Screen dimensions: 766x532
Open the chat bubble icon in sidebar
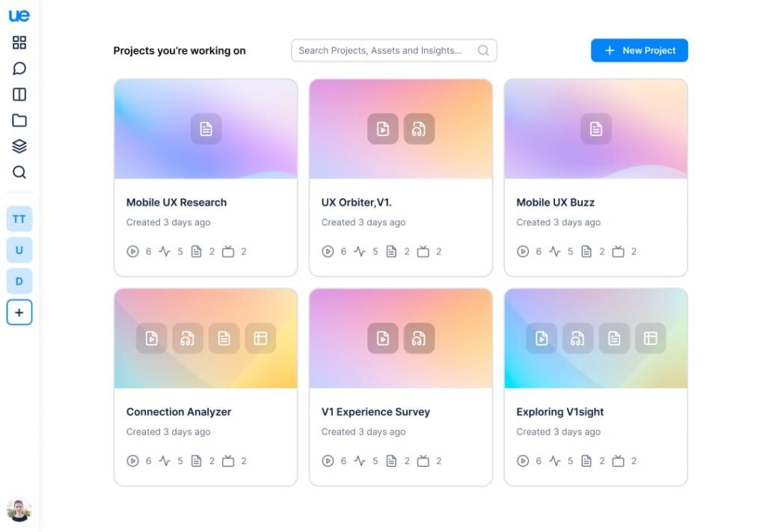(x=19, y=69)
